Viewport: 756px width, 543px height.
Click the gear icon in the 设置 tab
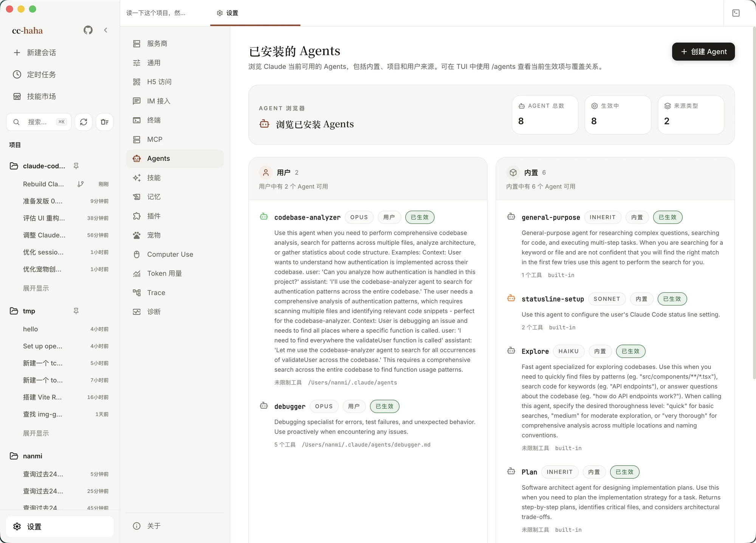pyautogui.click(x=220, y=13)
